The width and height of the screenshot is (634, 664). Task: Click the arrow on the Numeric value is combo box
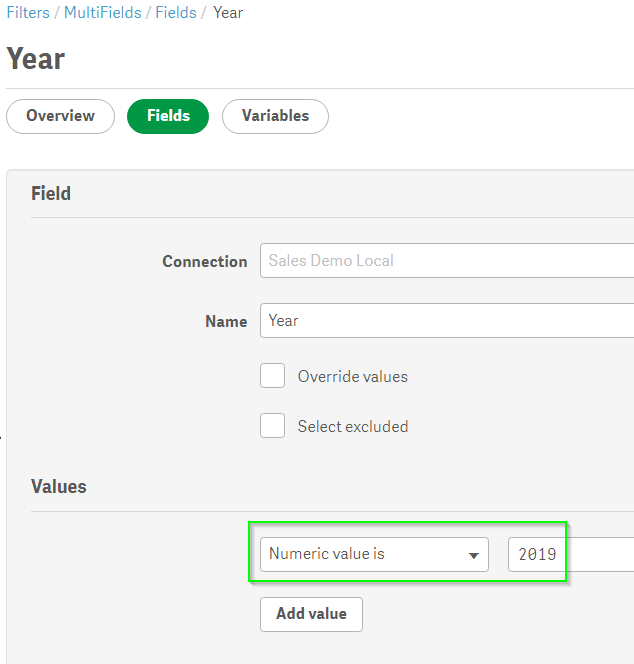474,555
